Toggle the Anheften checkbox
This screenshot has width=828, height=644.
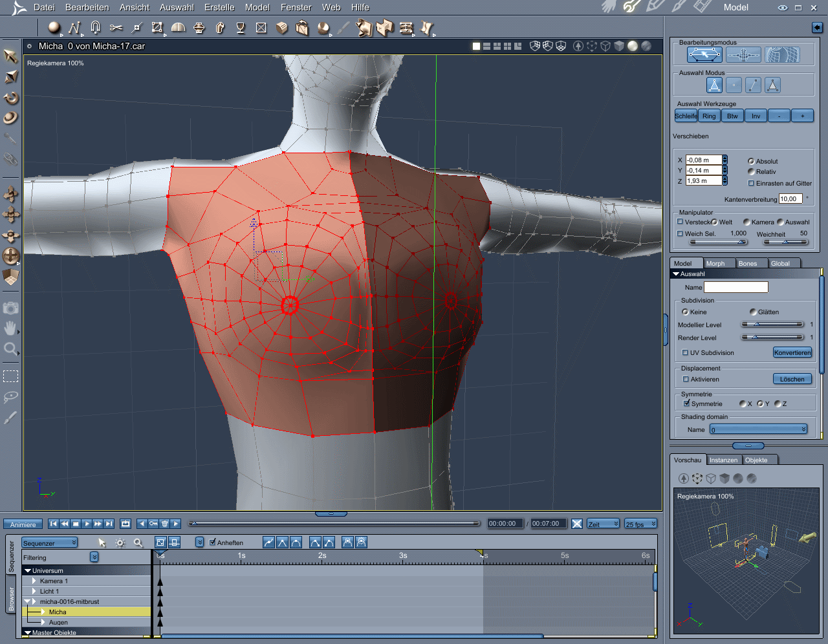coord(213,542)
